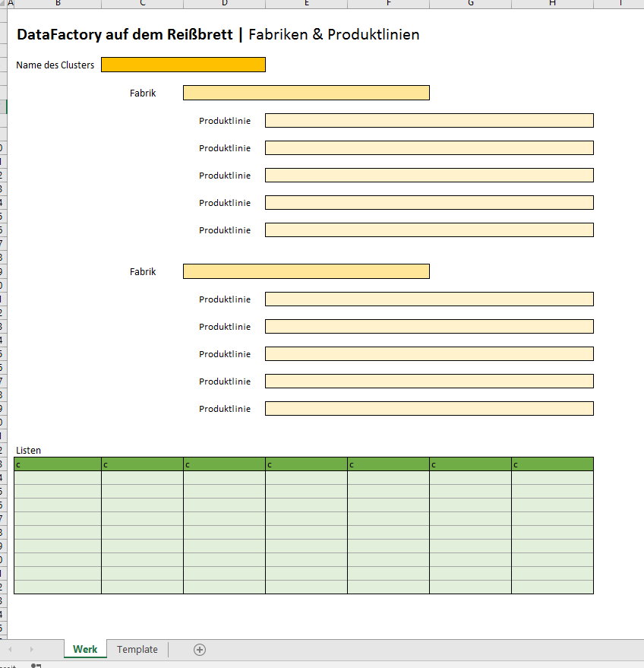
Task: Select column D header
Action: click(x=224, y=4)
